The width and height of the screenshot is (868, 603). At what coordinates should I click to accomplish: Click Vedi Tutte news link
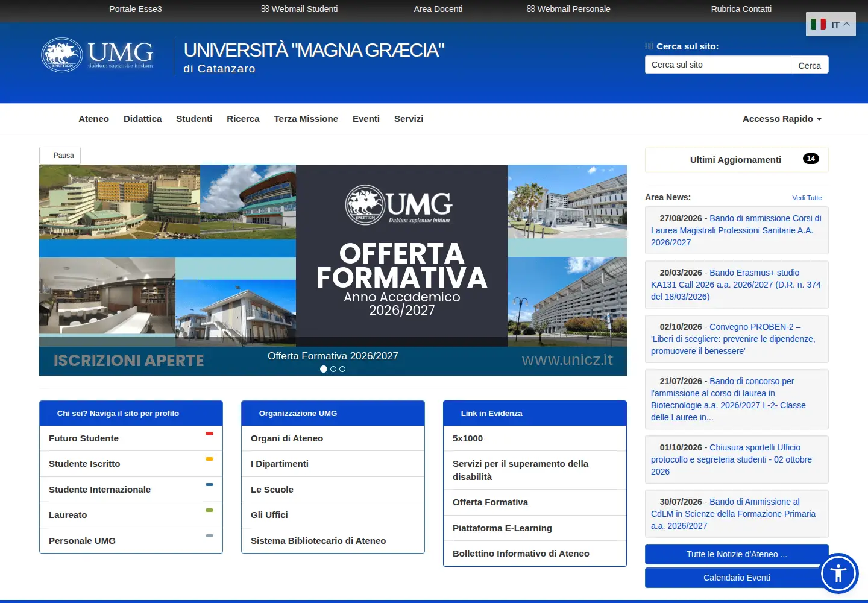point(807,198)
